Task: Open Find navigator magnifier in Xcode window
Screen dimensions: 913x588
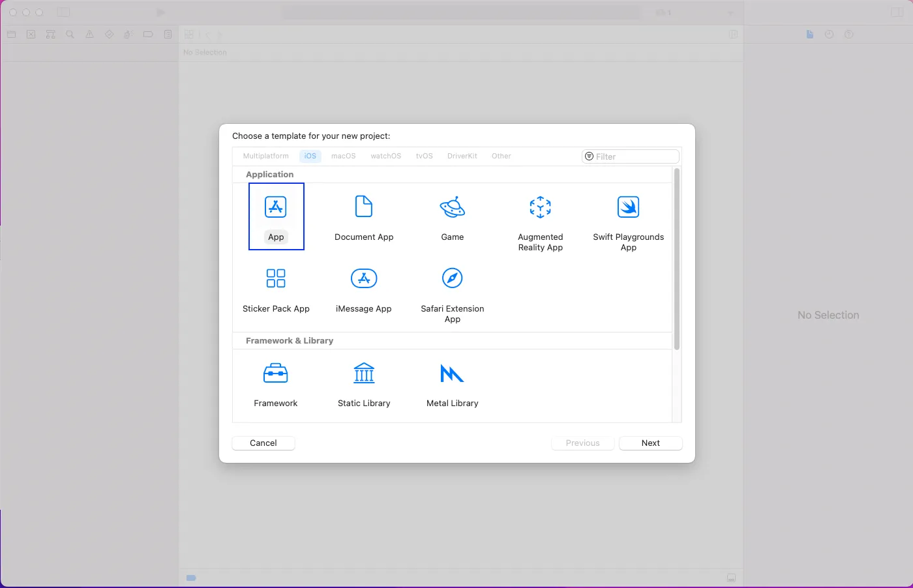Action: pos(70,35)
